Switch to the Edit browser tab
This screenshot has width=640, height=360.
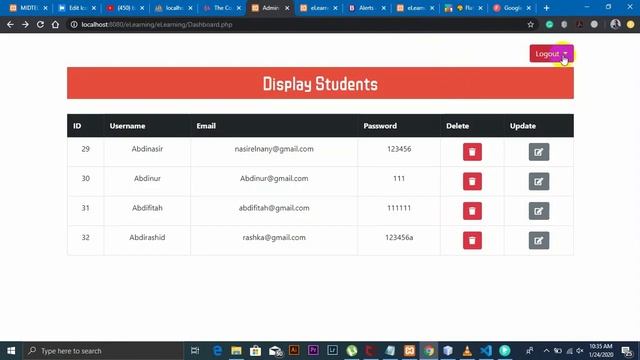pyautogui.click(x=77, y=8)
